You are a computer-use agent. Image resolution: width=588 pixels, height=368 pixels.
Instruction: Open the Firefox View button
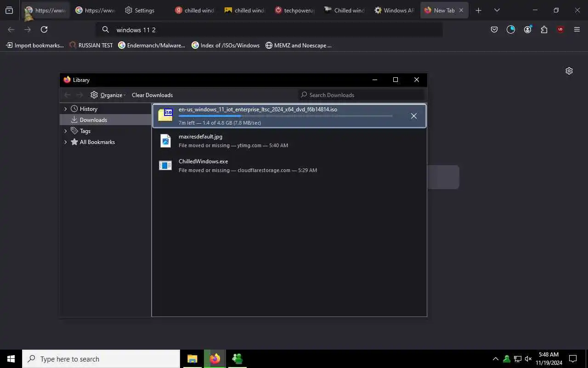[x=9, y=10]
